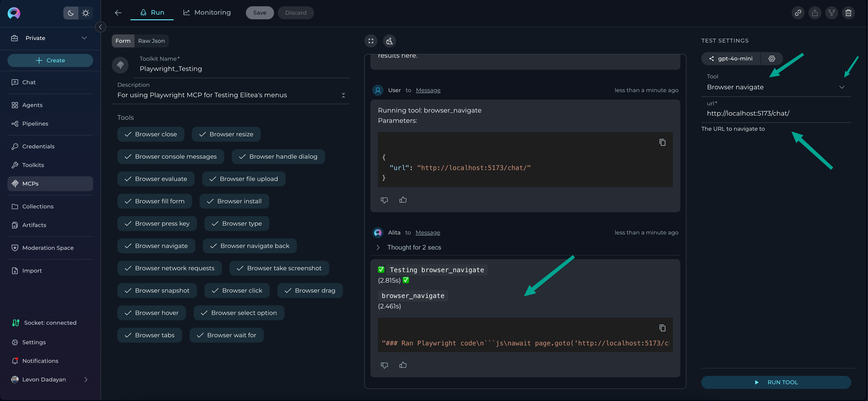
Task: Copy link using the chain icon
Action: point(798,13)
